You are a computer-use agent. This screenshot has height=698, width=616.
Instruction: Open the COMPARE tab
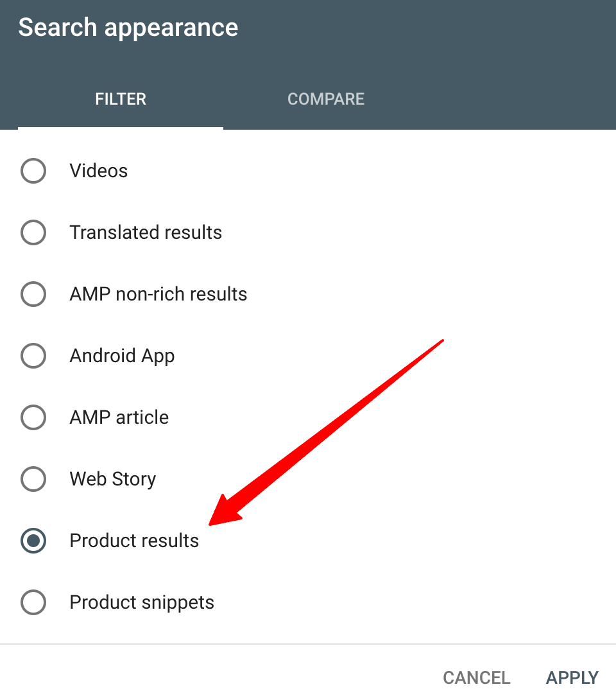pyautogui.click(x=326, y=100)
